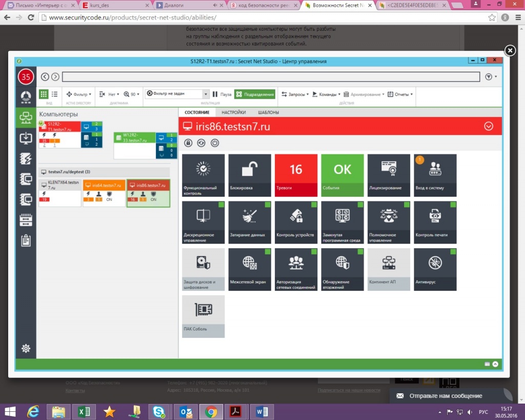Switch to list view
This screenshot has width=525, height=420.
(x=54, y=94)
